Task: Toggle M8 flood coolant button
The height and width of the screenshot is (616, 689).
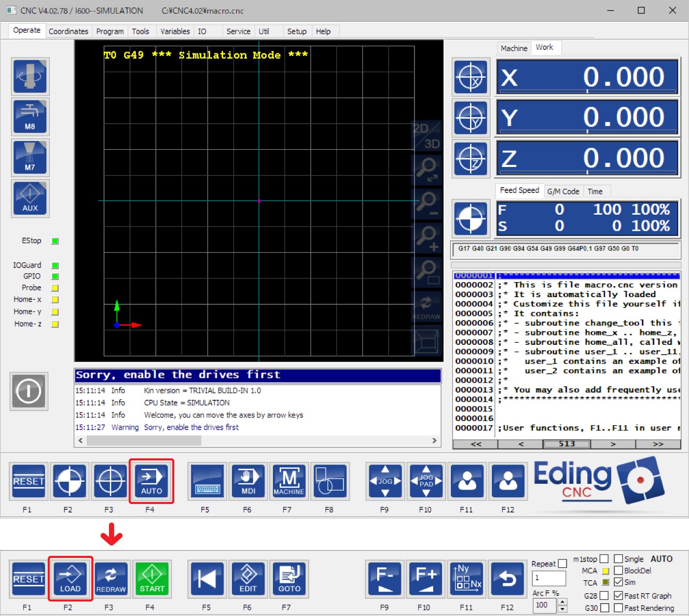Action: click(x=30, y=117)
